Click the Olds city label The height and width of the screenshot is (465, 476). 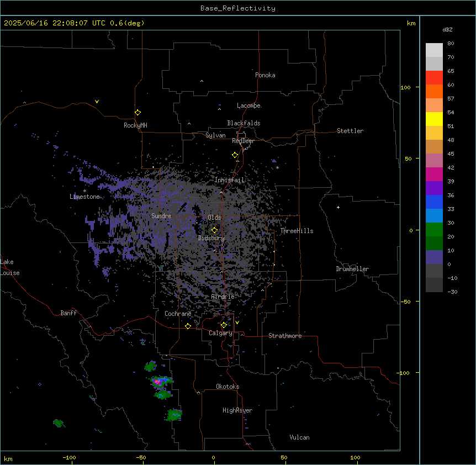pyautogui.click(x=214, y=218)
